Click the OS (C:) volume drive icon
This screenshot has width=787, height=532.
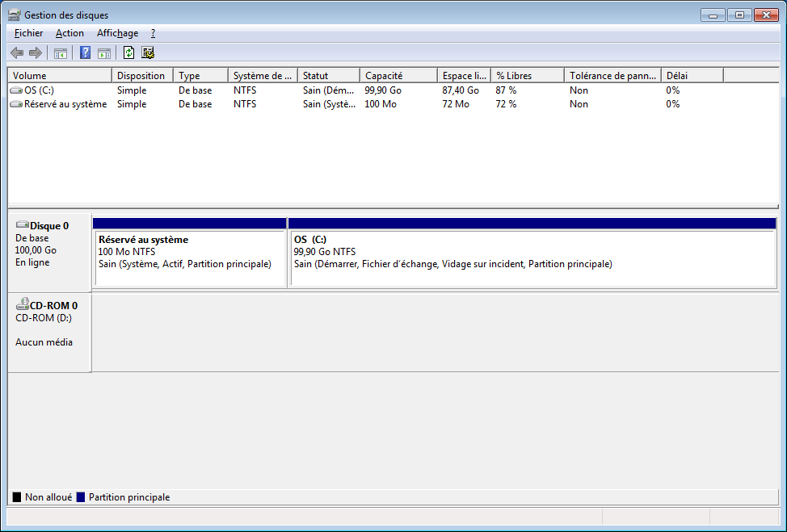16,90
